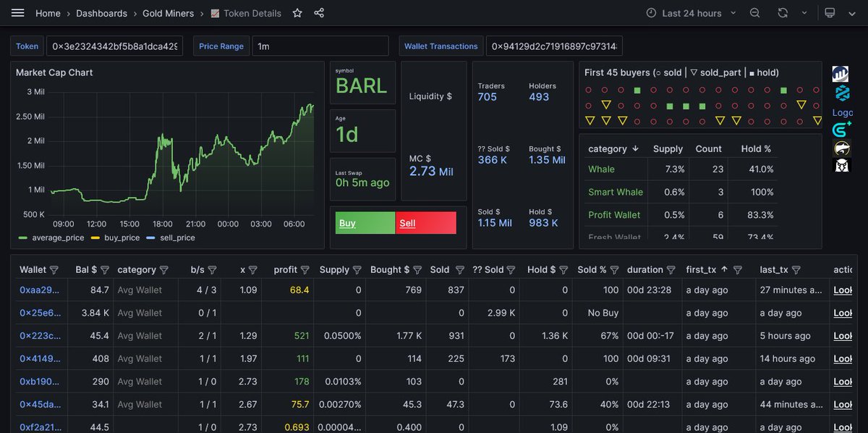The height and width of the screenshot is (433, 868).
Task: Star the Token Details dashboard
Action: pos(297,13)
